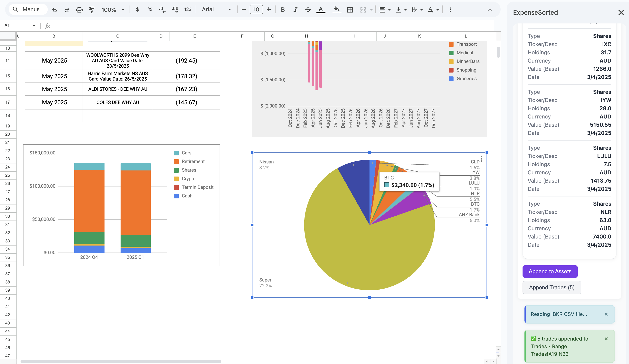Image resolution: width=629 pixels, height=364 pixels.
Task: Open fill color picker
Action: (x=337, y=9)
